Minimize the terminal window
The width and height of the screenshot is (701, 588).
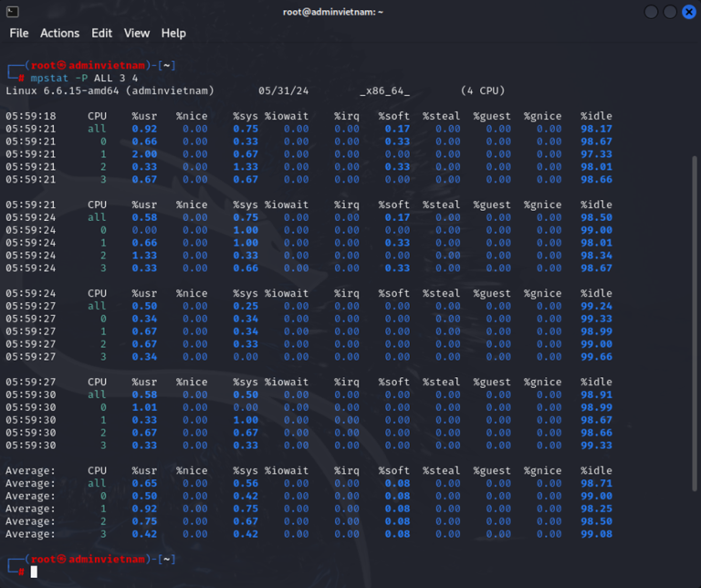click(651, 12)
